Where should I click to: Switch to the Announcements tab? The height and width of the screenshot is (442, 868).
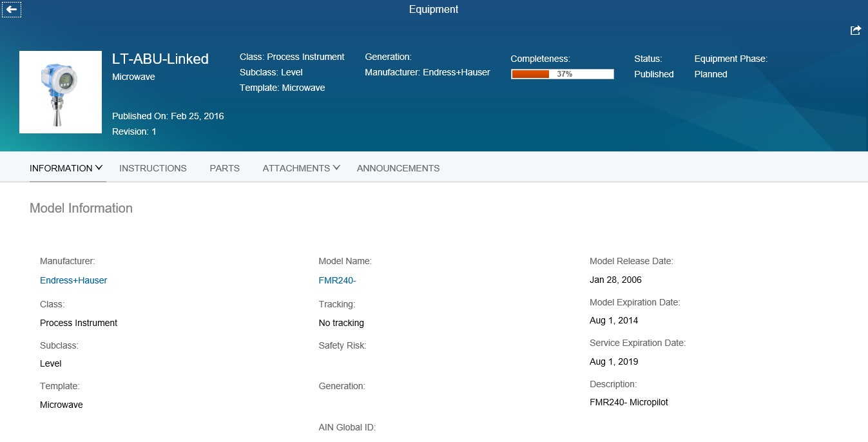pyautogui.click(x=398, y=168)
